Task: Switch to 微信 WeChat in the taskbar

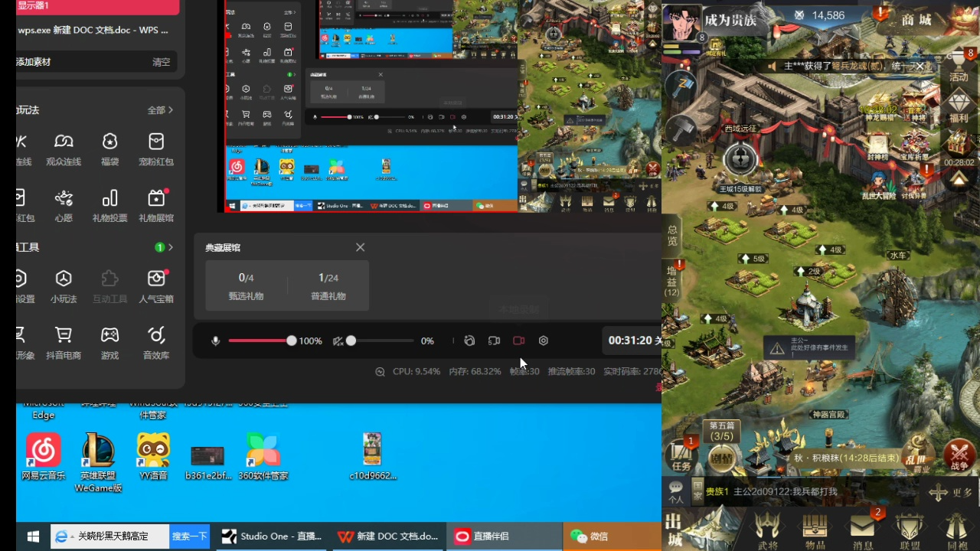Action: [612, 536]
